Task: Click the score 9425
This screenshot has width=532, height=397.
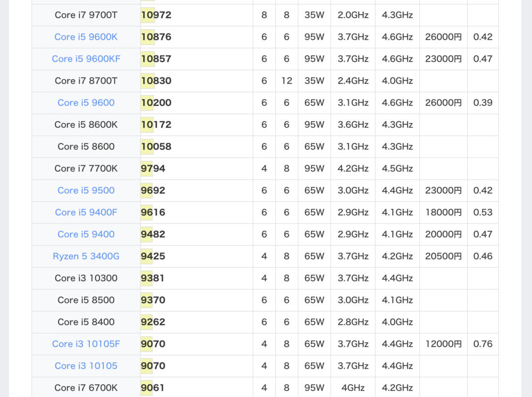Action: (x=153, y=256)
